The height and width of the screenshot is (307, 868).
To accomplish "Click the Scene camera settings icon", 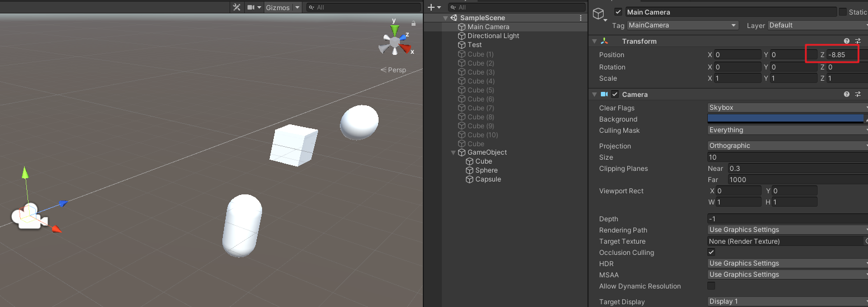I will 251,7.
